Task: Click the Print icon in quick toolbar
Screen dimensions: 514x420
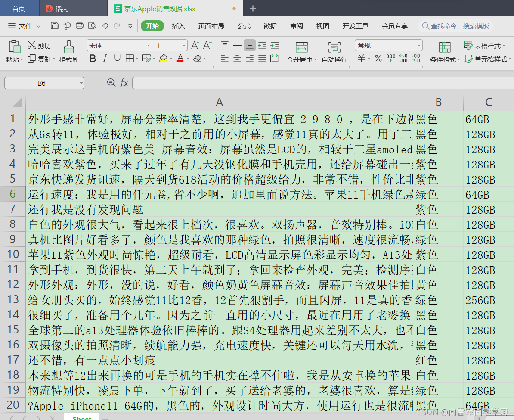Action: pos(80,26)
